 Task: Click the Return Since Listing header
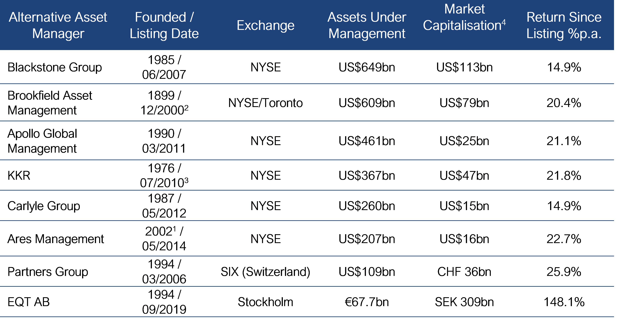click(x=564, y=25)
